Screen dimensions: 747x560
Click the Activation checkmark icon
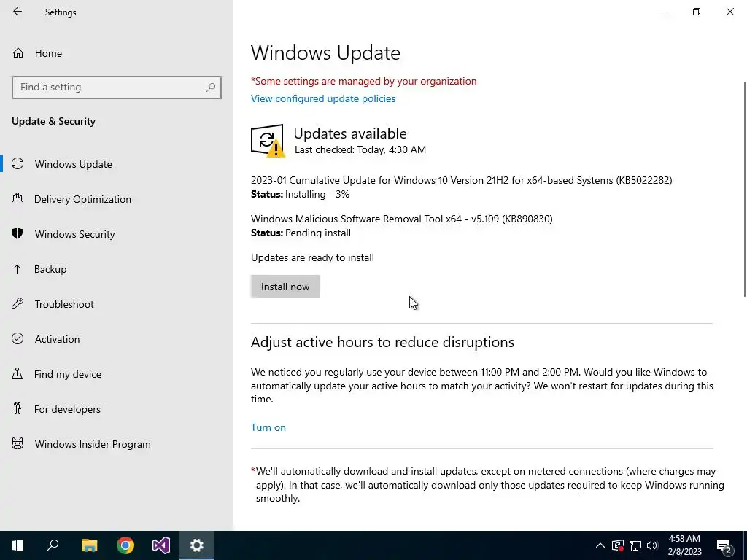click(18, 338)
